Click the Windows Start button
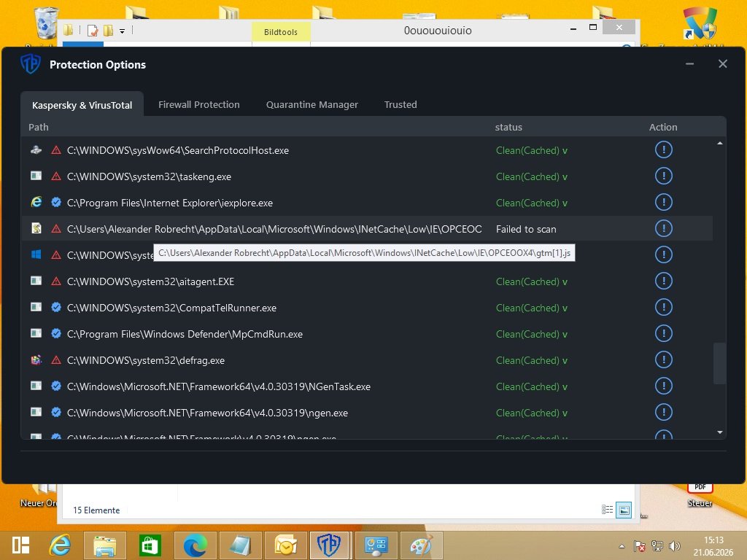 tap(20, 545)
